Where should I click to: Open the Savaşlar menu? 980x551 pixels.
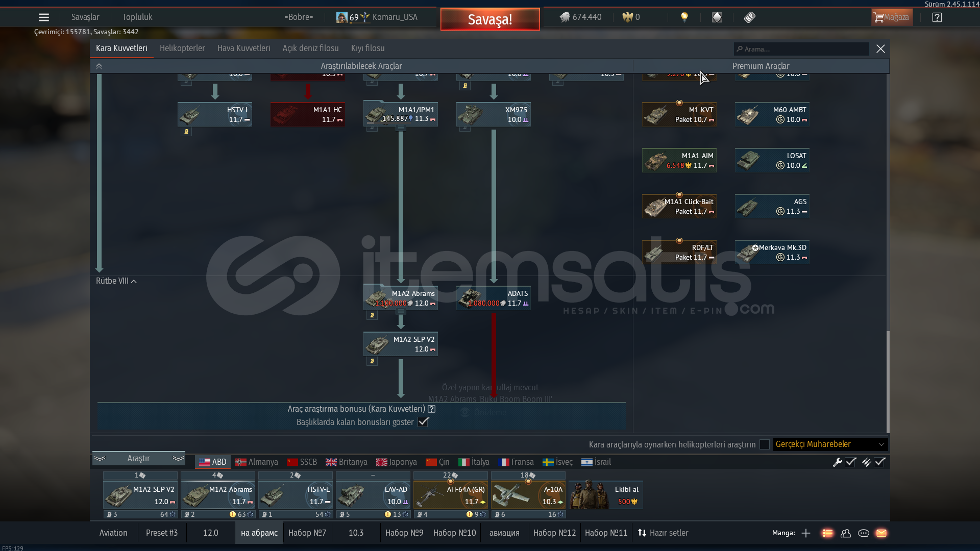pos(85,17)
